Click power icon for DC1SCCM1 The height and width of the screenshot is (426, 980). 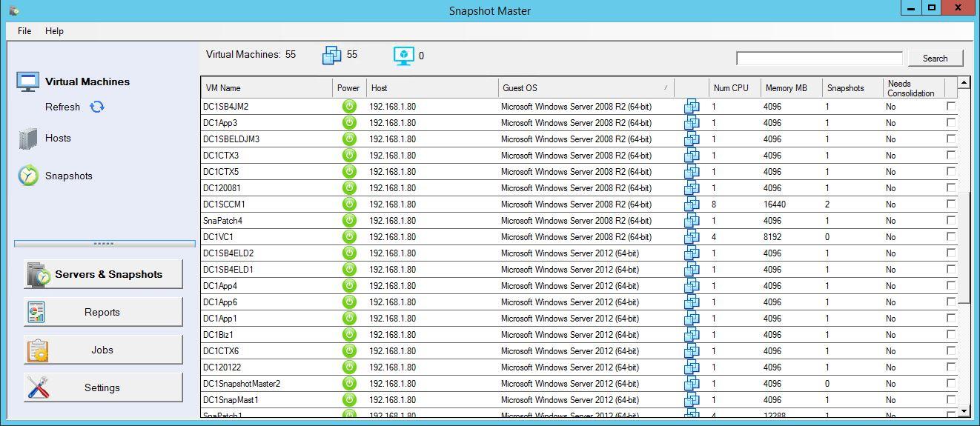tap(349, 204)
